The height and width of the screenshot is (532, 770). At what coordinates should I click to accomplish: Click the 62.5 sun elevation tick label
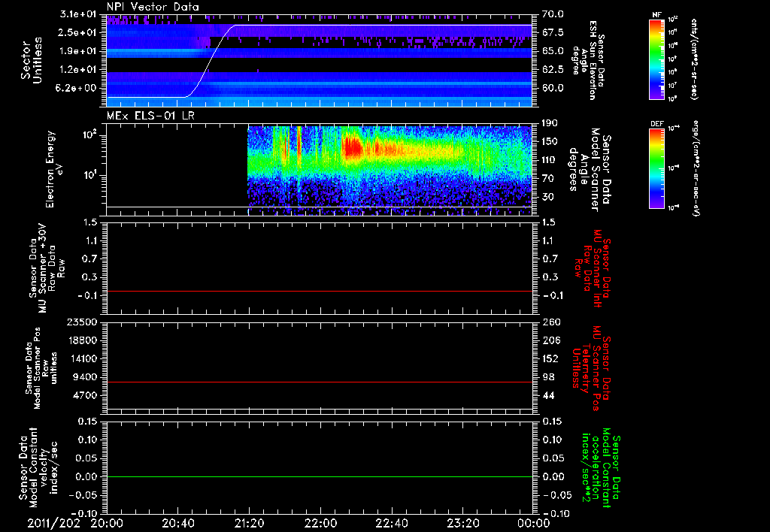(x=553, y=70)
